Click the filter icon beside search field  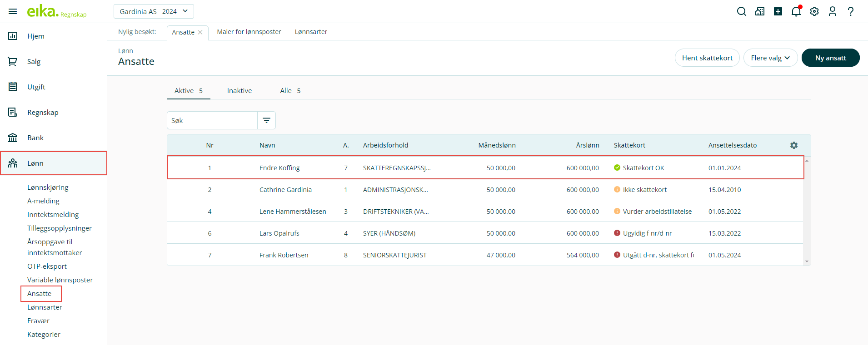click(x=266, y=120)
